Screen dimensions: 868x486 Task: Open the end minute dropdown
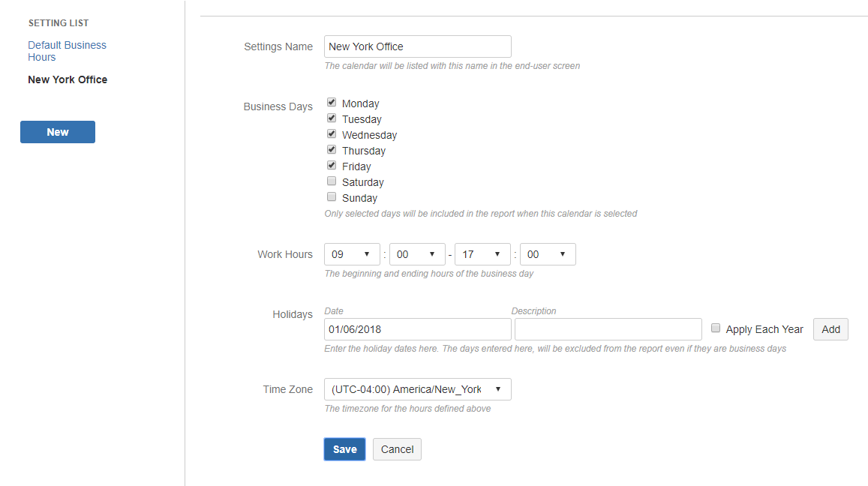click(548, 254)
